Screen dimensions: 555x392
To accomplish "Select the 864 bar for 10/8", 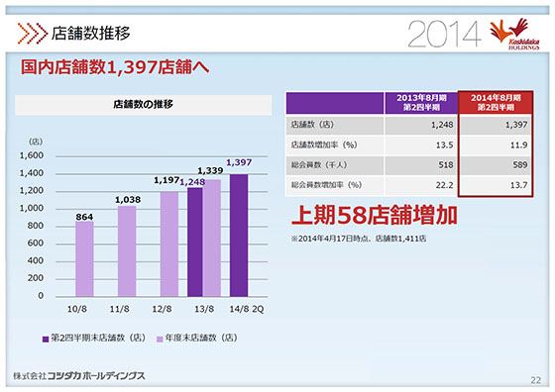I will click(84, 258).
